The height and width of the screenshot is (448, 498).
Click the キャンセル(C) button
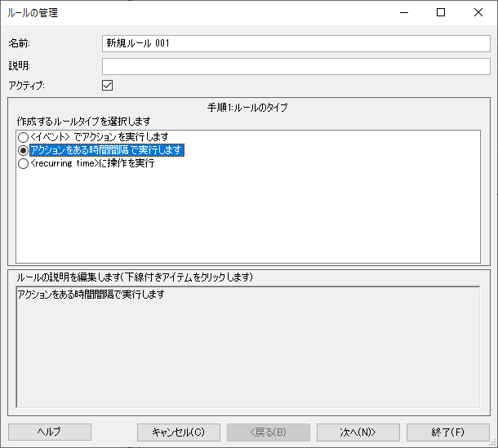point(179,432)
